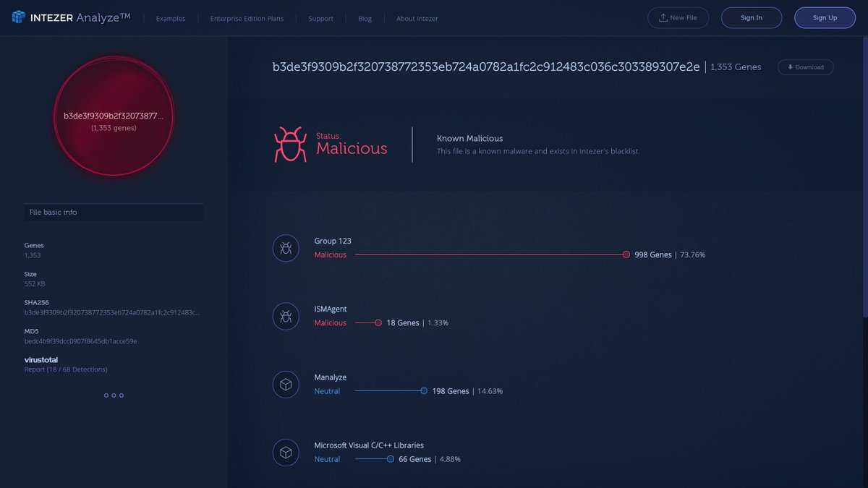Image resolution: width=868 pixels, height=488 pixels.
Task: Click the Manalyze gene bar endpoint
Action: pyautogui.click(x=424, y=391)
